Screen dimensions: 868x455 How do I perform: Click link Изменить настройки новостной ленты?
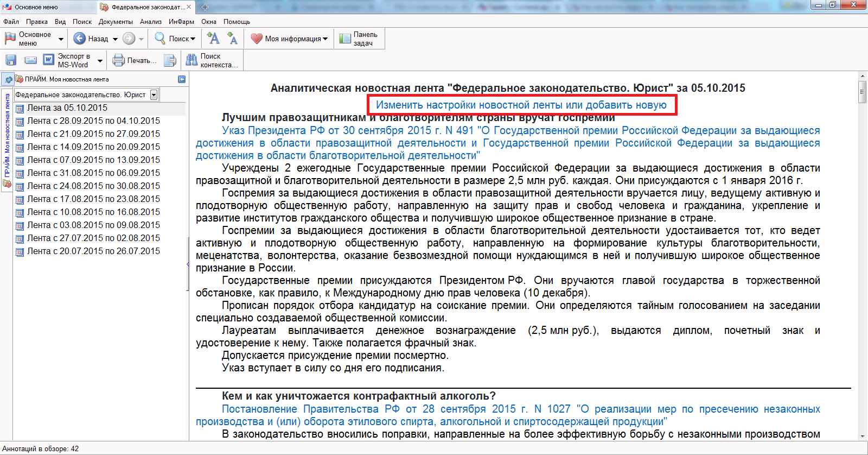pyautogui.click(x=521, y=105)
